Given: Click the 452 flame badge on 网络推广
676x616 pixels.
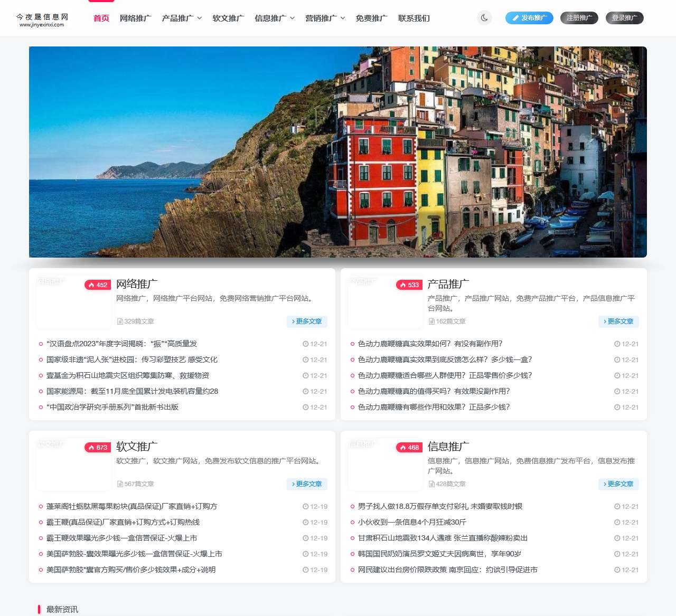Looking at the screenshot, I should 98,285.
